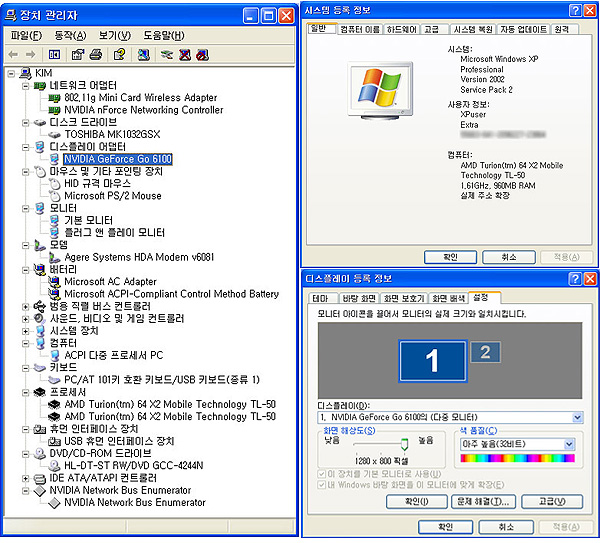Open 보기(V) menu
The height and width of the screenshot is (543, 600).
[114, 36]
